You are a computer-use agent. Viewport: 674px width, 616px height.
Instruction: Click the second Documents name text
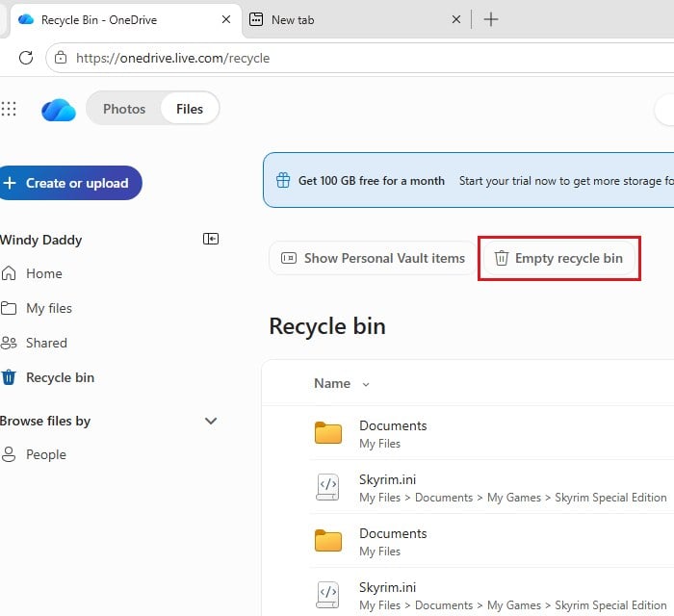pos(393,533)
